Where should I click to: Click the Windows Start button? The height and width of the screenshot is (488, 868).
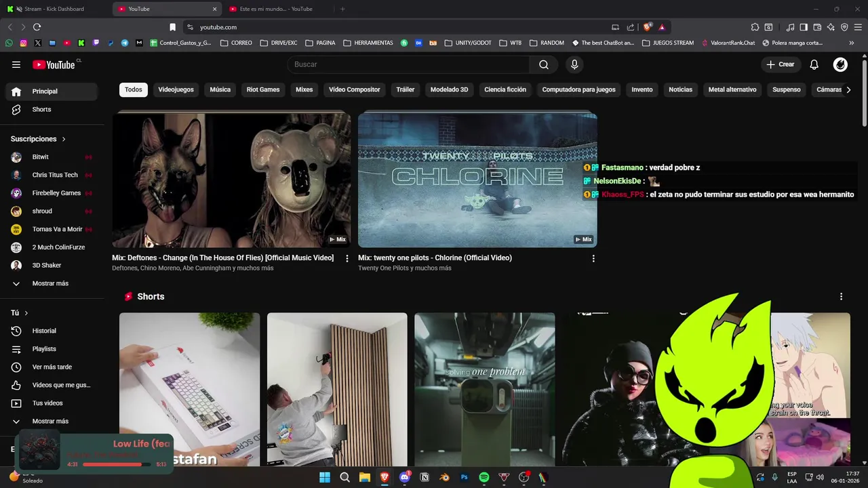click(325, 477)
